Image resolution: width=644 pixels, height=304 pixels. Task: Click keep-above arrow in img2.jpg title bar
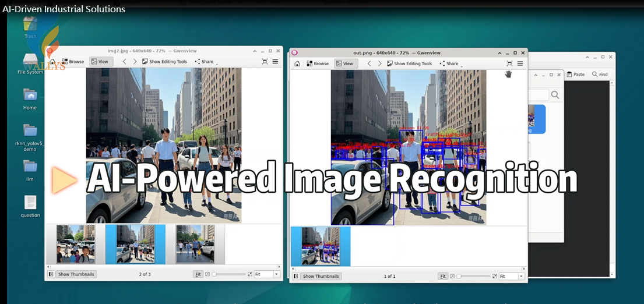point(255,51)
